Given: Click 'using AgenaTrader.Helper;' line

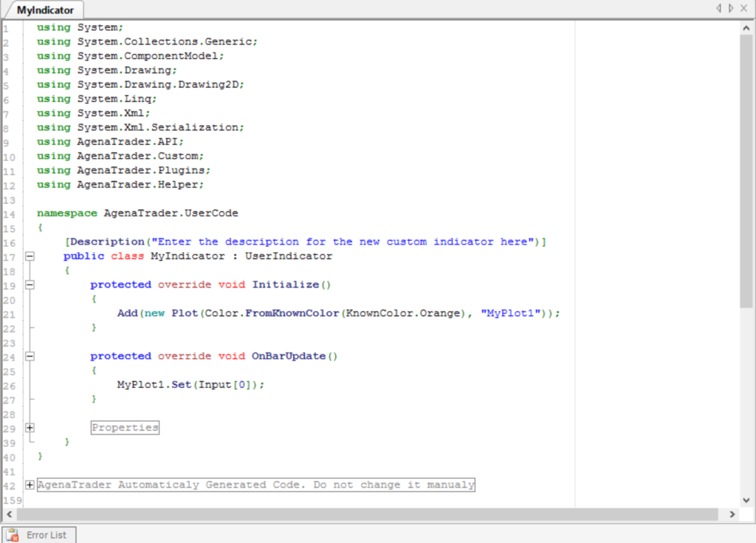Looking at the screenshot, I should point(120,185).
